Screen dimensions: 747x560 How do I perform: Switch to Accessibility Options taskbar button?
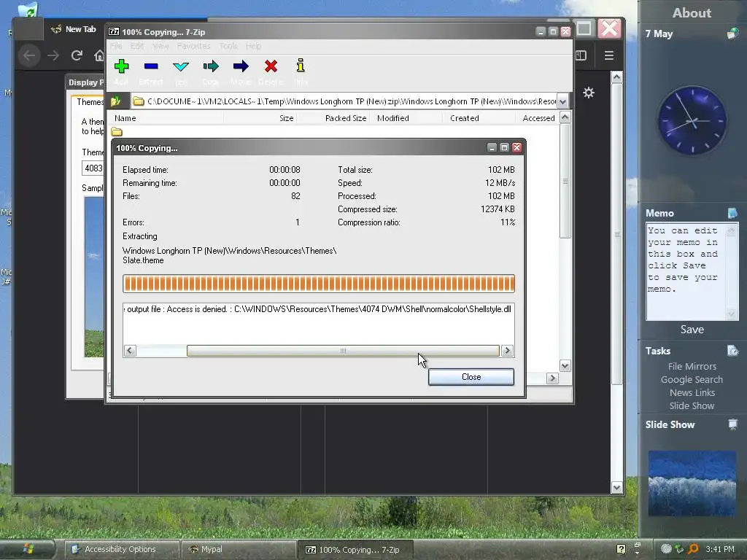(x=122, y=549)
